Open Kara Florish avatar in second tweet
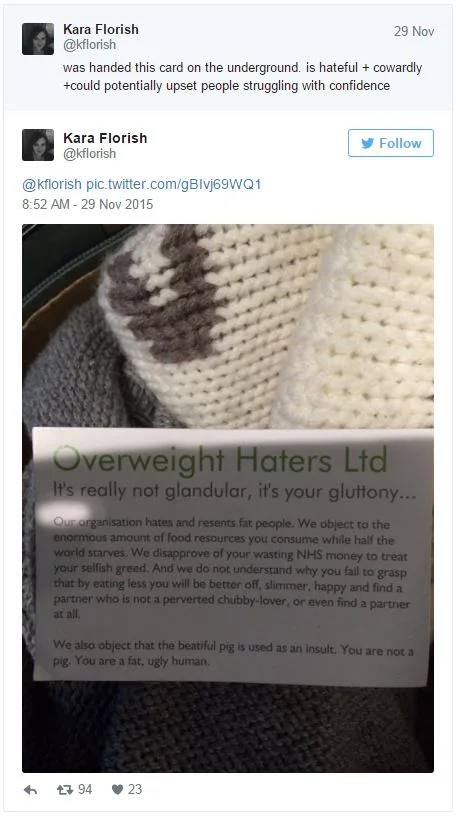Viewport: 456px width, 816px height. [x=38, y=145]
